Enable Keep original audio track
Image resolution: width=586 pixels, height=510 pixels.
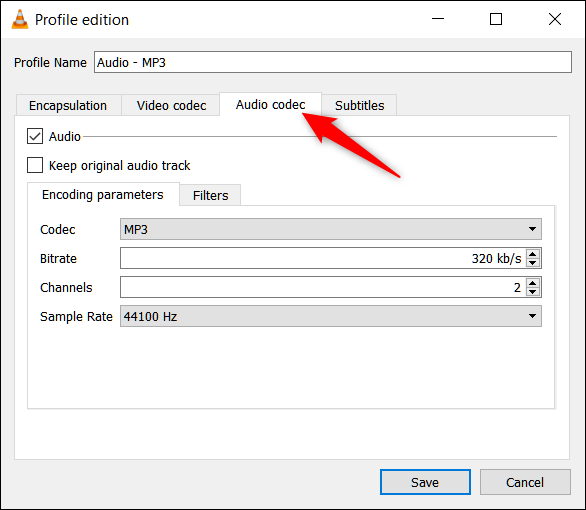tap(35, 165)
